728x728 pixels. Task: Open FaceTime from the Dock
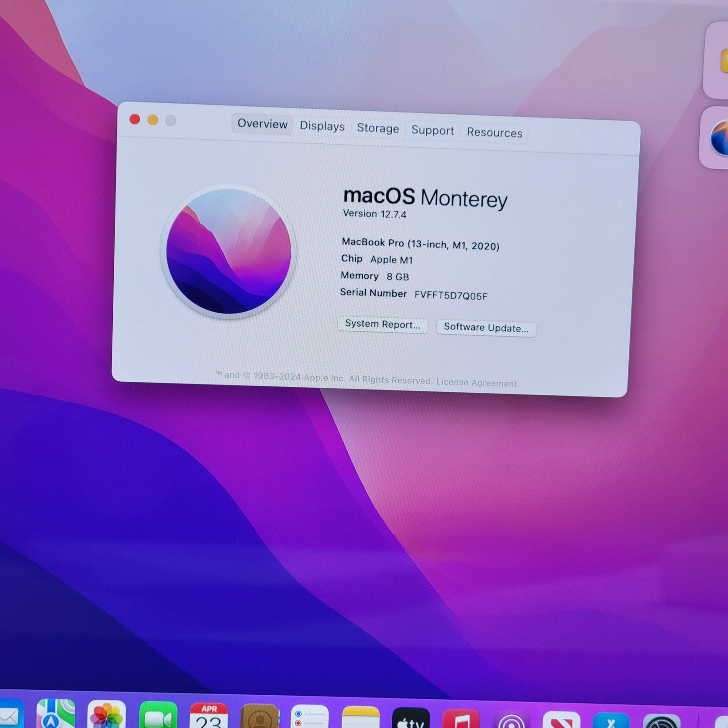pos(158,715)
